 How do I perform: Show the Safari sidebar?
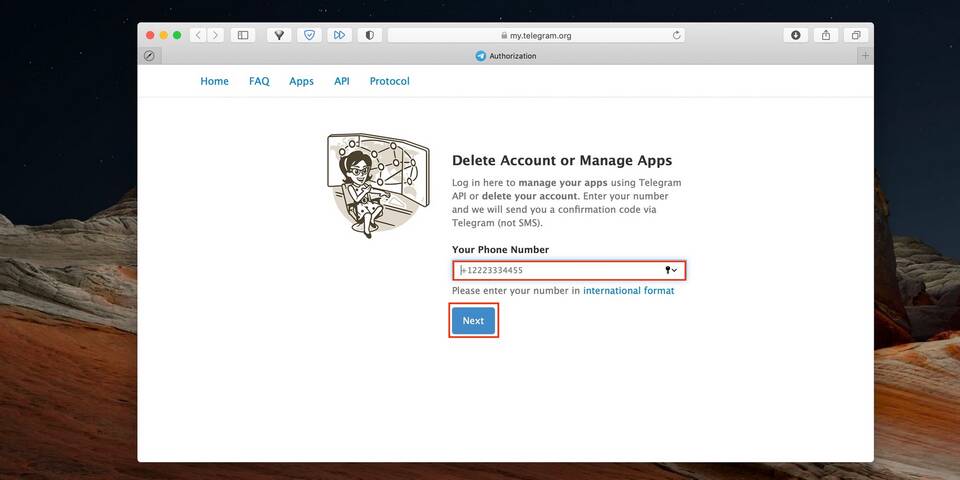coord(243,35)
